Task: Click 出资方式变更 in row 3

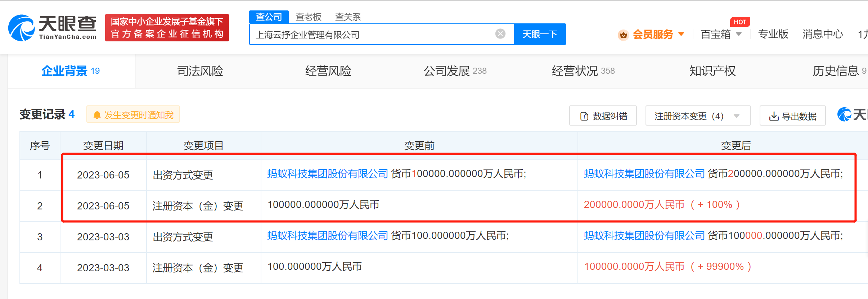Action: [x=183, y=237]
